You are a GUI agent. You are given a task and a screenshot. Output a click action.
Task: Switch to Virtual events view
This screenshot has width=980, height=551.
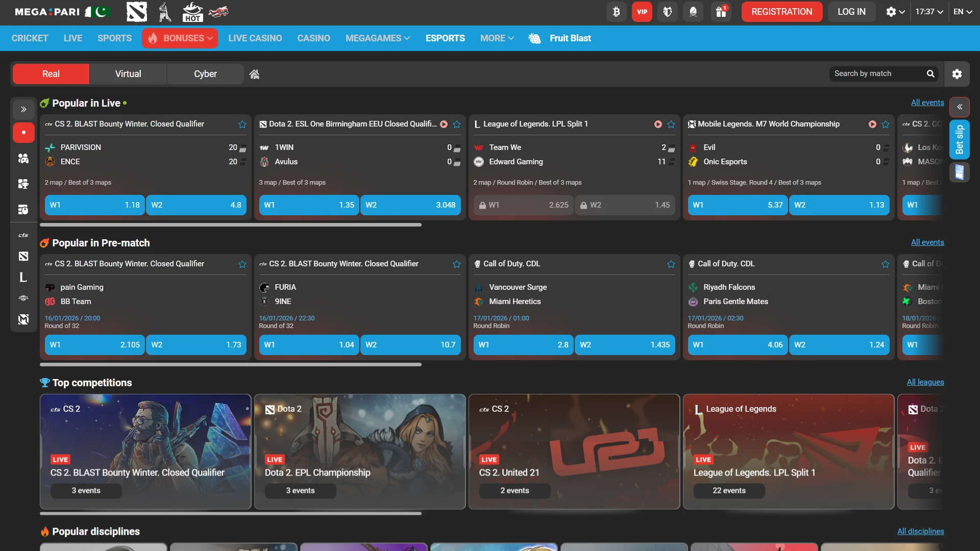[128, 73]
